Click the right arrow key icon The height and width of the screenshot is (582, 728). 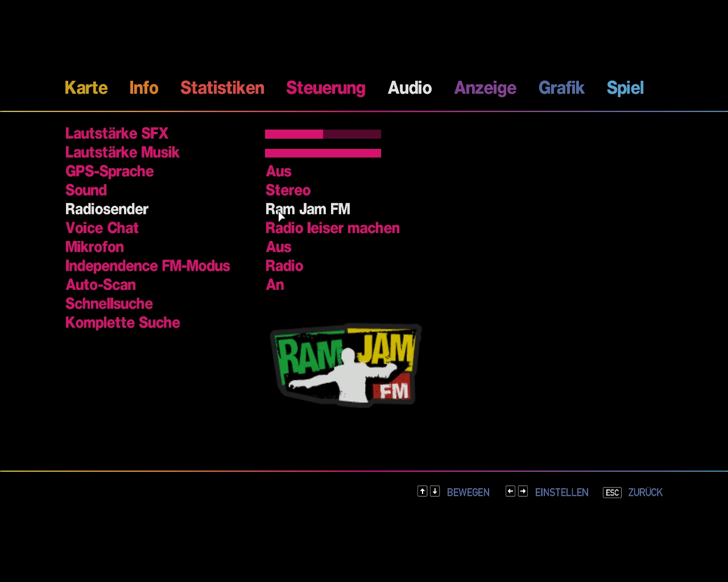[523, 492]
